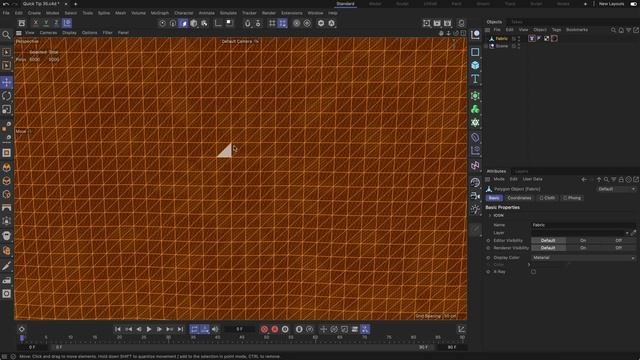The image size is (640, 360).
Task: Click the Light object icon
Action: [475, 210]
